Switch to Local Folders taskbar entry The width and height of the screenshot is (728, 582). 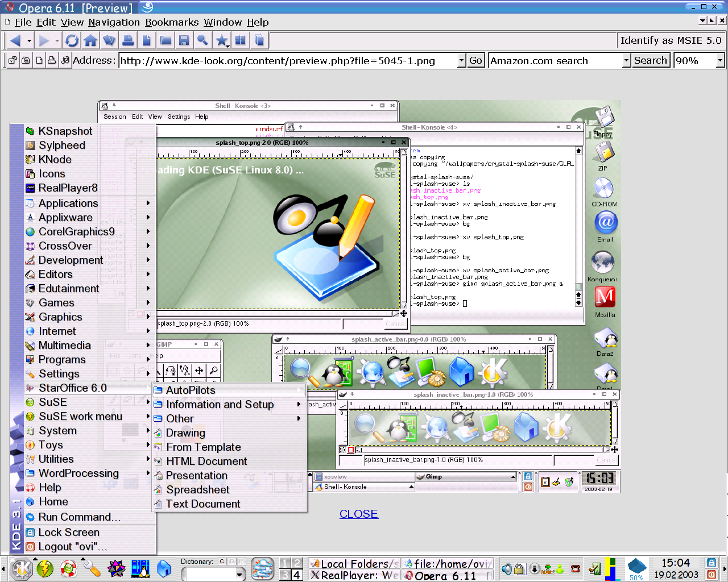[x=354, y=563]
